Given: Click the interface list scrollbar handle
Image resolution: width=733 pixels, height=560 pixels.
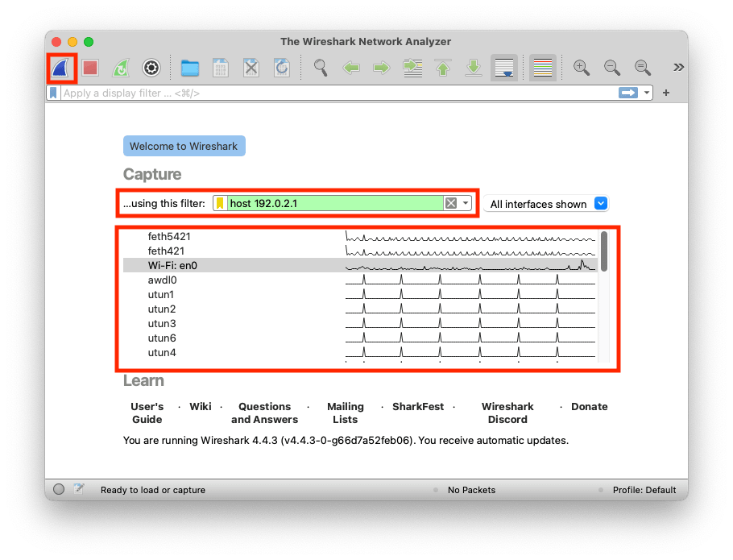Looking at the screenshot, I should tap(604, 251).
